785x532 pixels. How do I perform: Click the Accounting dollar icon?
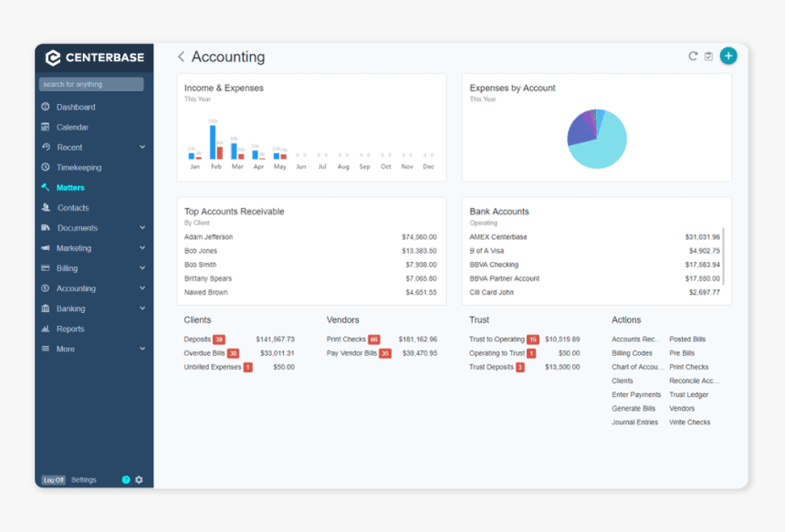pyautogui.click(x=46, y=288)
